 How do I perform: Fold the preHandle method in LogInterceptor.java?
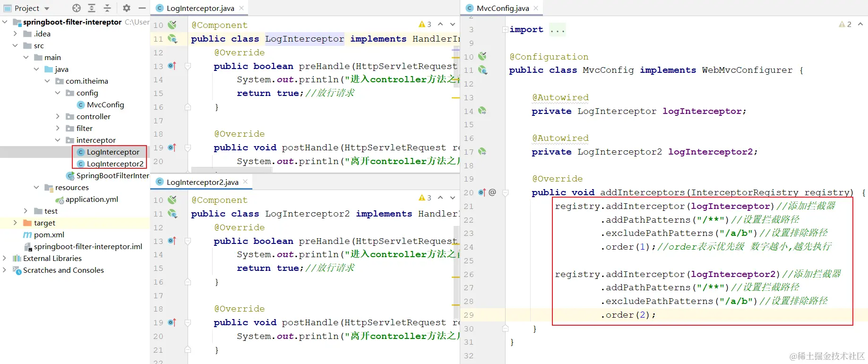click(x=188, y=66)
